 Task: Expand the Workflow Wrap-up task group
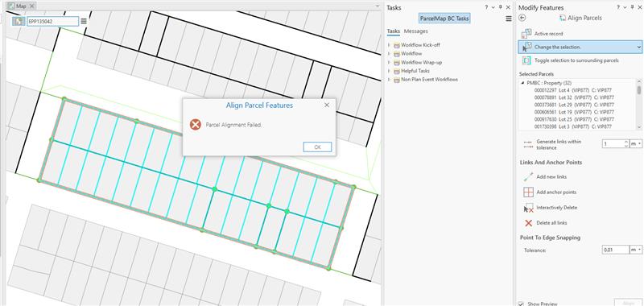pyautogui.click(x=390, y=63)
